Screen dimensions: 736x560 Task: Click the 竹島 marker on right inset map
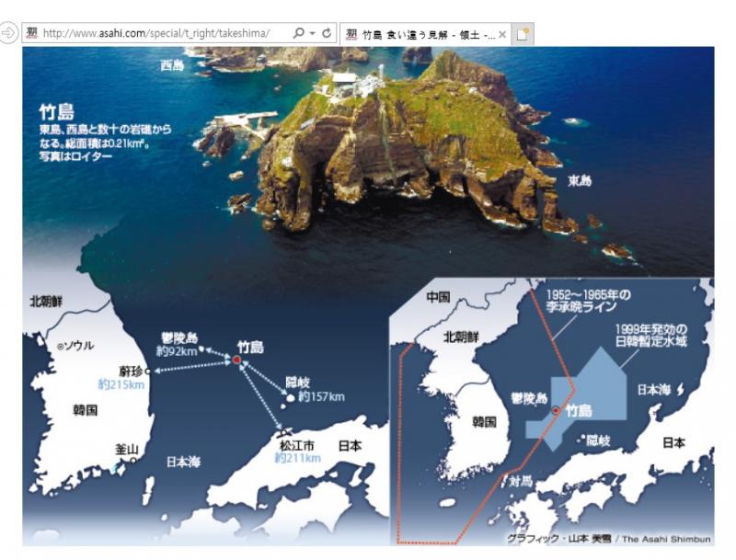[x=555, y=411]
